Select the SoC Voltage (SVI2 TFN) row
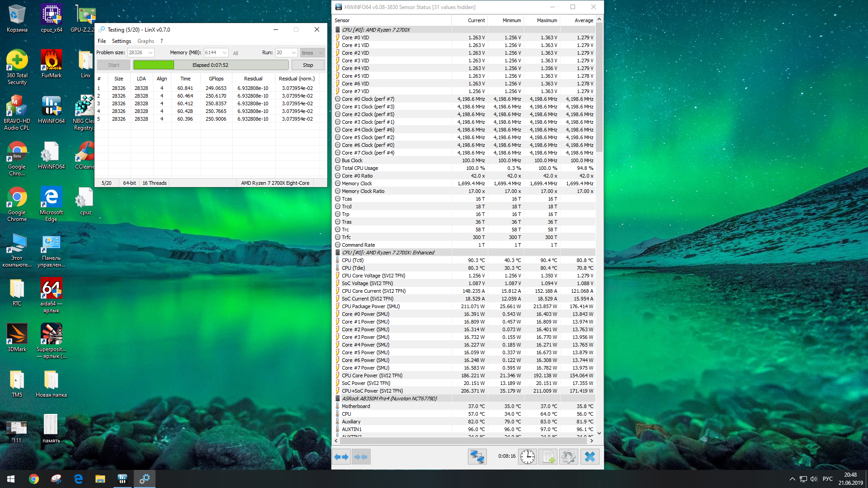This screenshot has width=868, height=488. (x=464, y=283)
